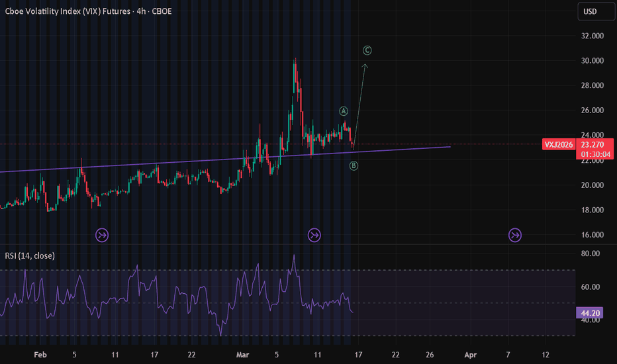Screen dimensions: 617x364
Task: Select the Mar label on time axis
Action: 242,355
